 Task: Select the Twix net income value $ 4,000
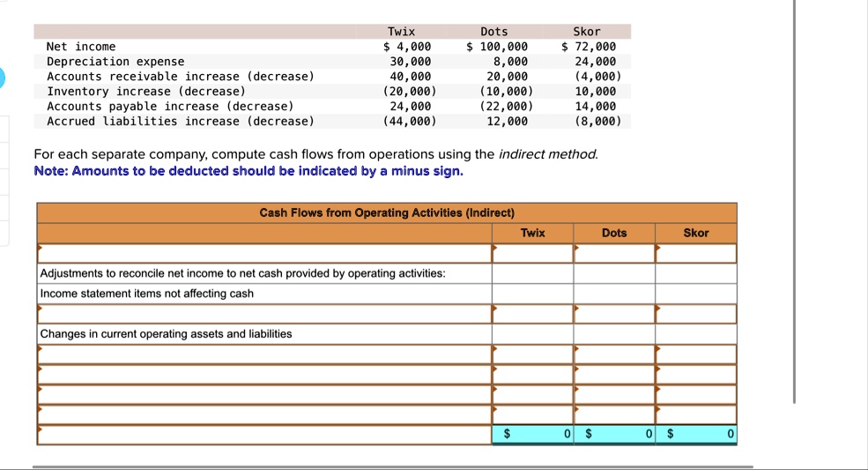[x=407, y=47]
